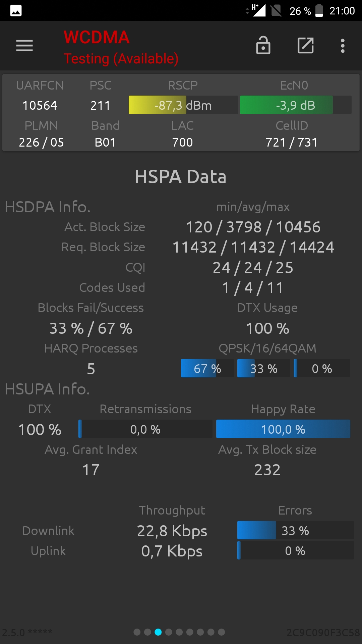Image resolution: width=362 pixels, height=644 pixels.
Task: Tap the Testing (Available) status text
Action: [x=121, y=59]
